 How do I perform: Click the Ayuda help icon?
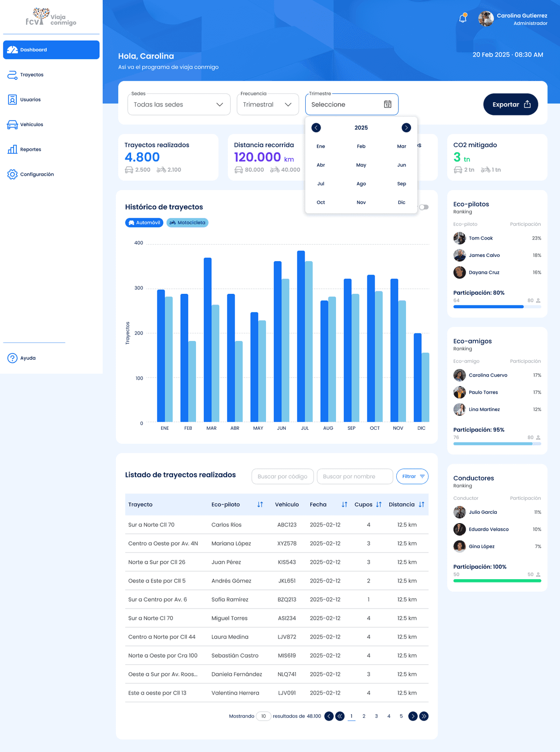click(13, 358)
